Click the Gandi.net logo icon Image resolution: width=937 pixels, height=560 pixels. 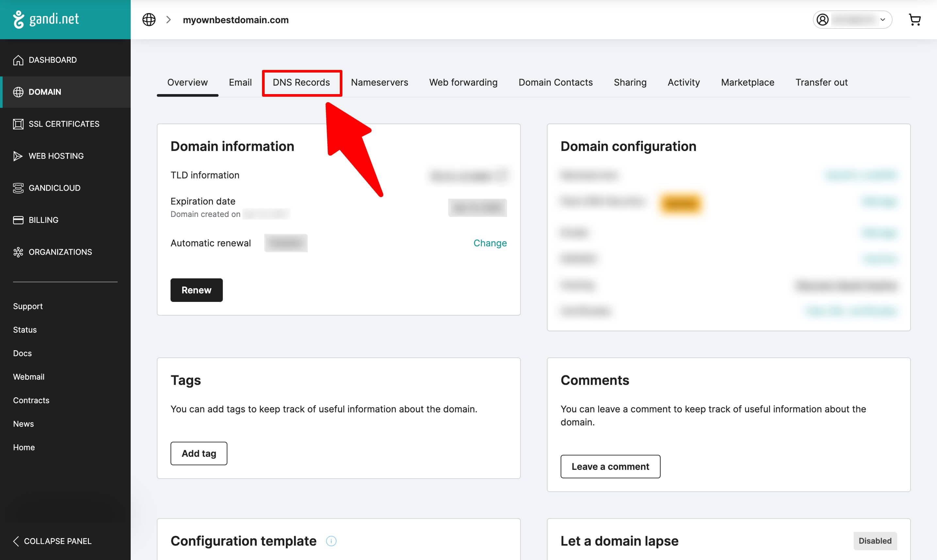point(19,19)
